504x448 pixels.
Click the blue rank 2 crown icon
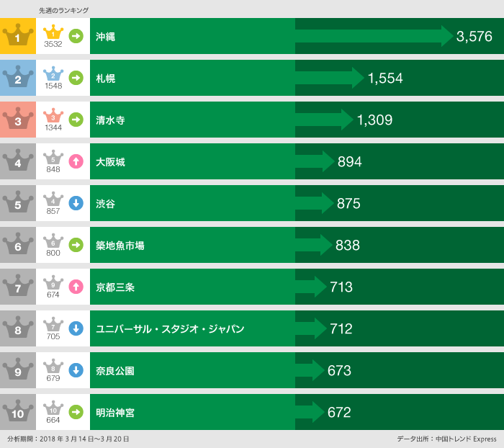click(x=17, y=77)
